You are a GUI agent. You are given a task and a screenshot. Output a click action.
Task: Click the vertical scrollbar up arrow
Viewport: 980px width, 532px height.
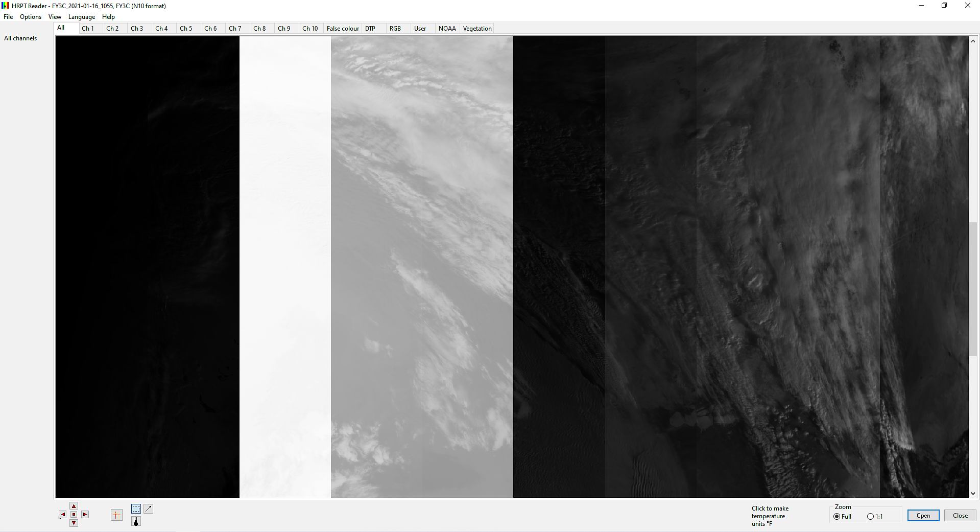click(973, 41)
